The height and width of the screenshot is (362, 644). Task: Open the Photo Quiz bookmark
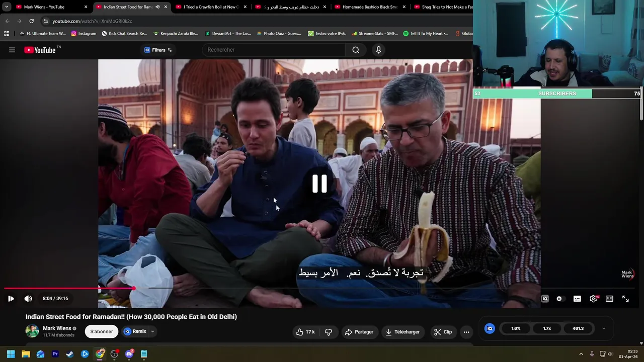[279, 34]
